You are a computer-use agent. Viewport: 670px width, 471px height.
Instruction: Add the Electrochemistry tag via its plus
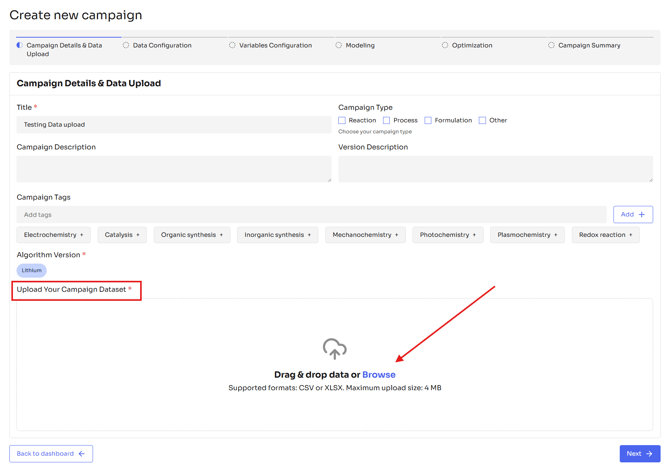pos(82,235)
